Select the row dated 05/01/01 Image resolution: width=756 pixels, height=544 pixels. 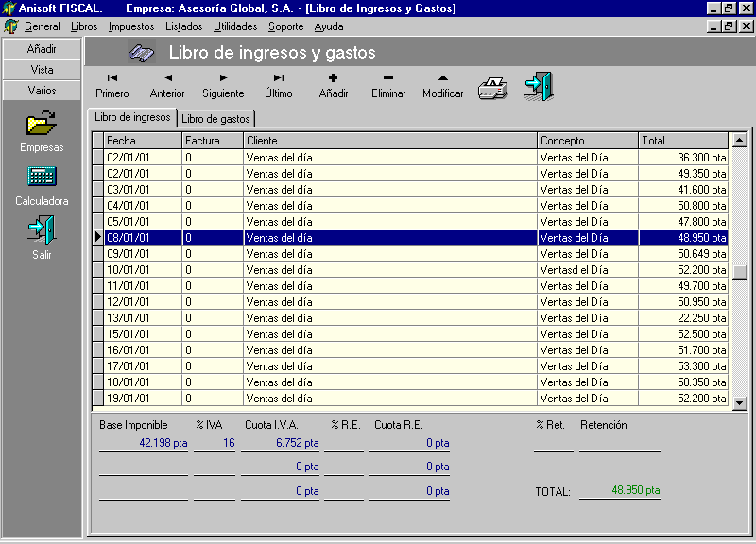[x=410, y=222]
